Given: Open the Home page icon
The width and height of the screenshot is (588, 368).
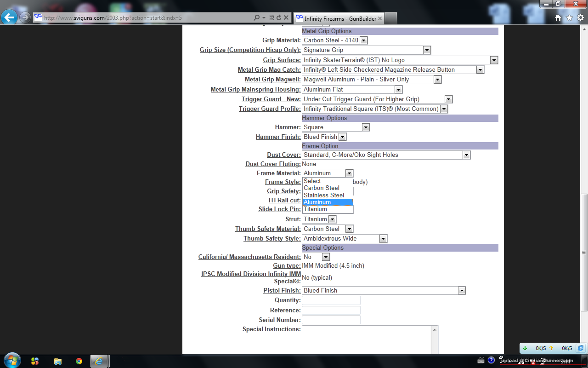Looking at the screenshot, I should pos(558,18).
